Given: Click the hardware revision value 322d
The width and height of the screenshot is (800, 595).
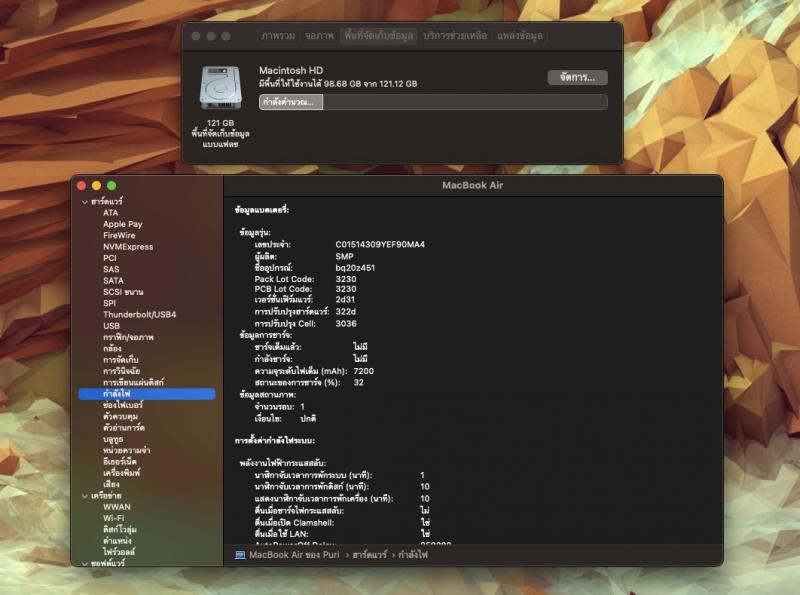Looking at the screenshot, I should tap(345, 311).
